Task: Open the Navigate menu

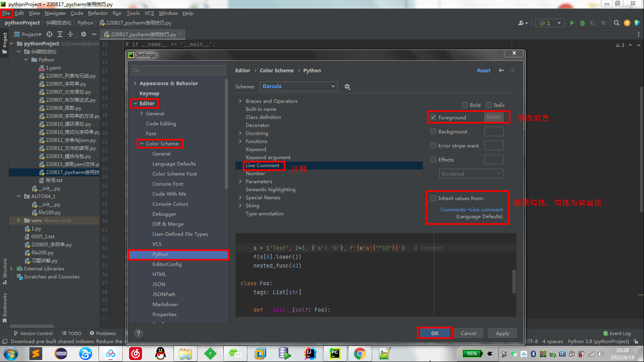Action: coord(55,13)
